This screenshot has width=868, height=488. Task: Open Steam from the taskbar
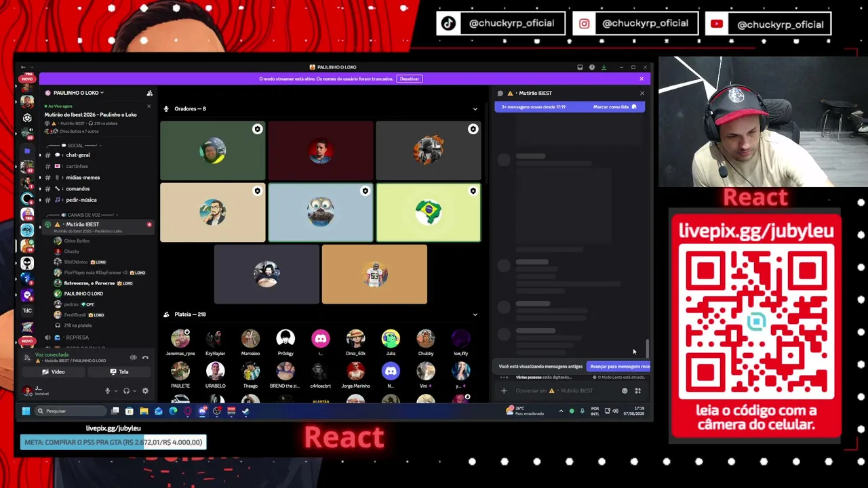coord(245,411)
